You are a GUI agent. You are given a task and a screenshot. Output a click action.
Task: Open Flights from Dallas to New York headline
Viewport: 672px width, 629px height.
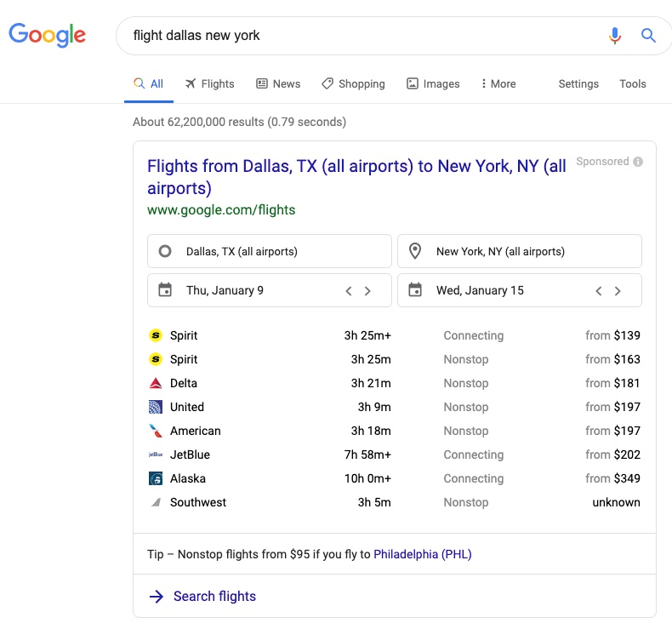356,177
